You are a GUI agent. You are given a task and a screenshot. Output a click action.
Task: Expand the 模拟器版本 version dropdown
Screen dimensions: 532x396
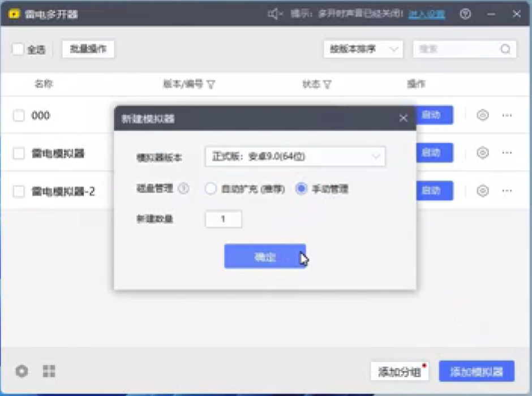click(x=295, y=156)
